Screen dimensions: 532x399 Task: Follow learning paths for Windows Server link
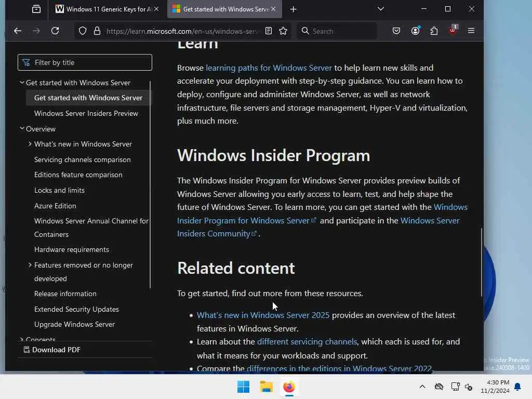pos(269,68)
